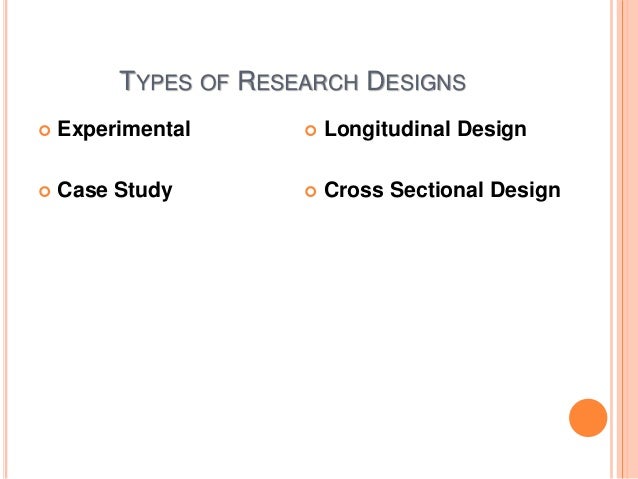Select the Cross Sectional Design bullet text
Screen dimensions: 638x479
click(442, 190)
